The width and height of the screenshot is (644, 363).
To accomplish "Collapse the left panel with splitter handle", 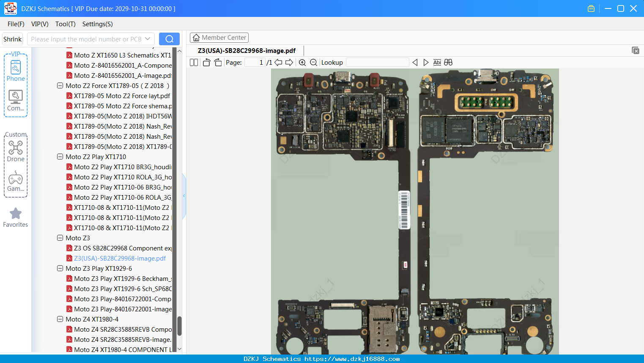I will coord(184,196).
